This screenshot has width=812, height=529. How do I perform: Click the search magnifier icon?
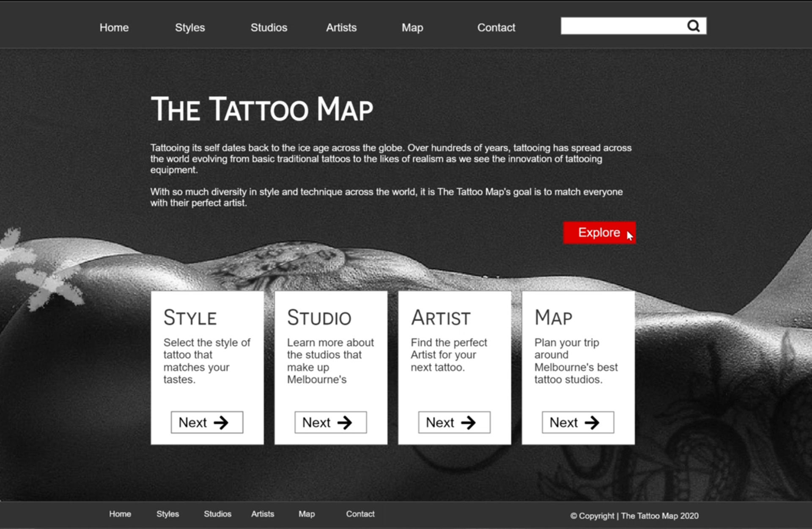tap(693, 26)
